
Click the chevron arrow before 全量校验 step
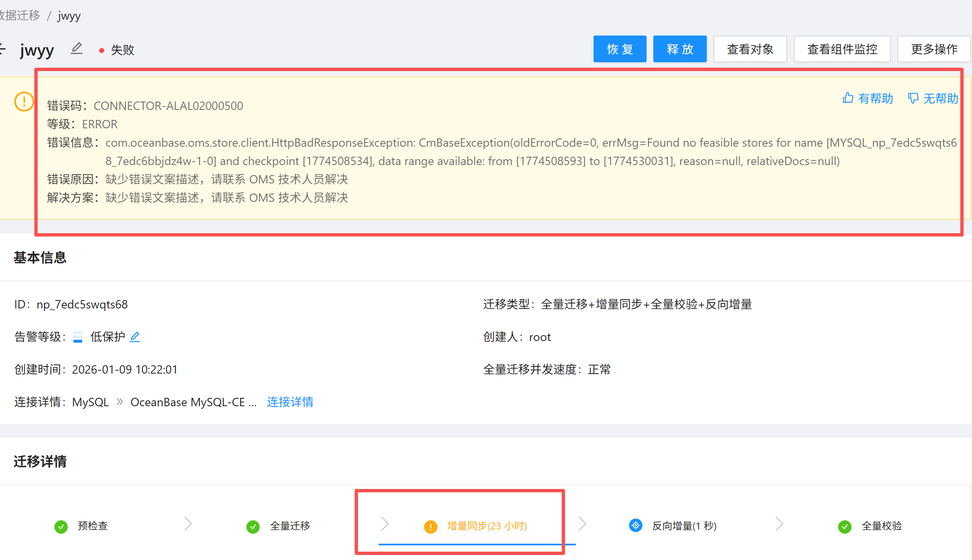point(779,524)
